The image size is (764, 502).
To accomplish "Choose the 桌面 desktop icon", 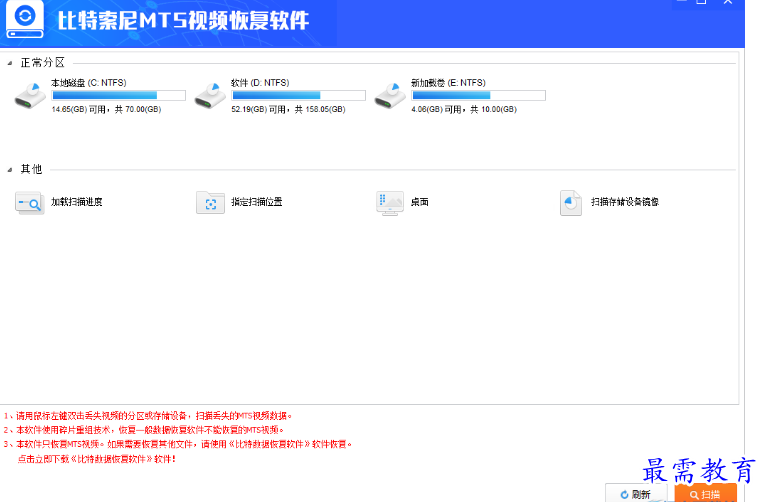I will tap(390, 203).
